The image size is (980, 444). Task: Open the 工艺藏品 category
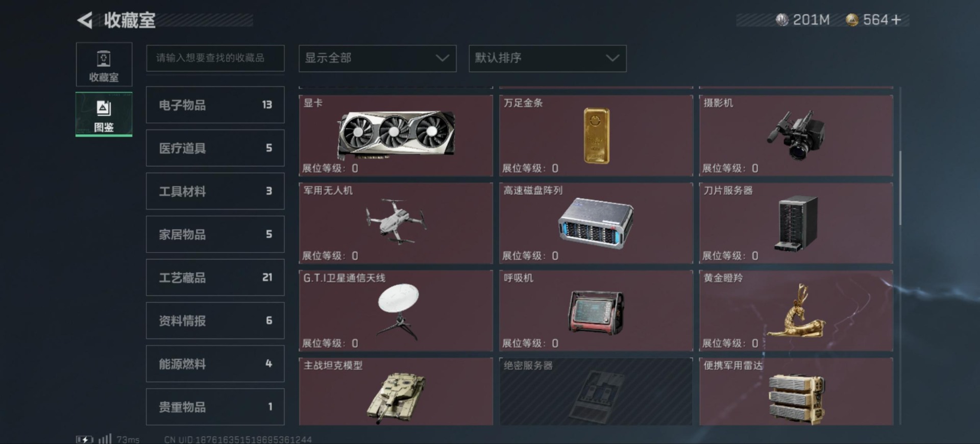coord(215,278)
